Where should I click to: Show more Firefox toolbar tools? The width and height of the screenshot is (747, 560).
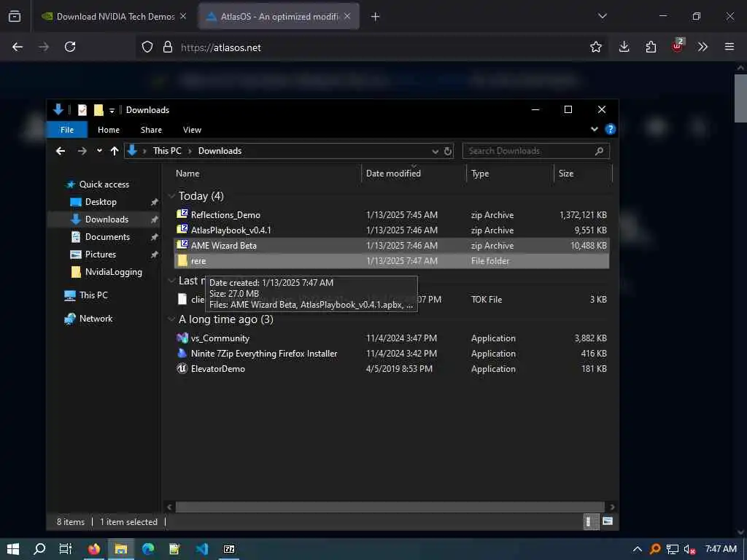point(703,47)
